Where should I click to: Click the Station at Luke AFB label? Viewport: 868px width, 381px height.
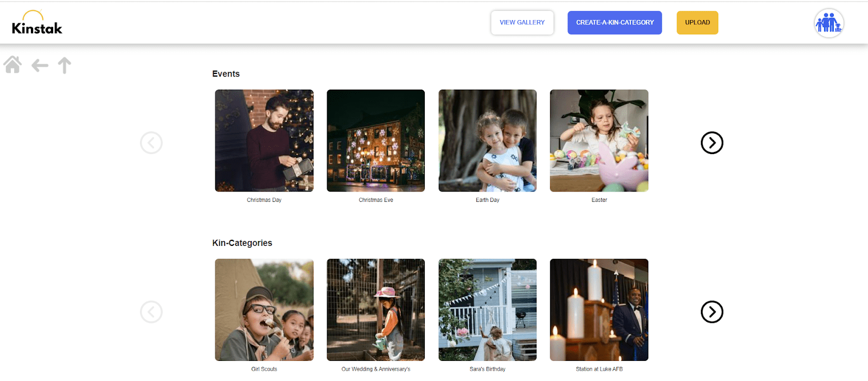[x=599, y=369]
